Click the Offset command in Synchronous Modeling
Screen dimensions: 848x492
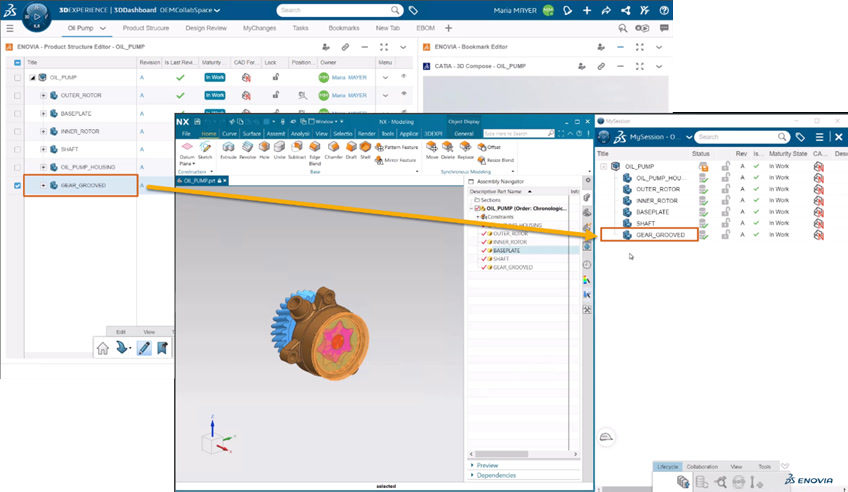(x=489, y=147)
